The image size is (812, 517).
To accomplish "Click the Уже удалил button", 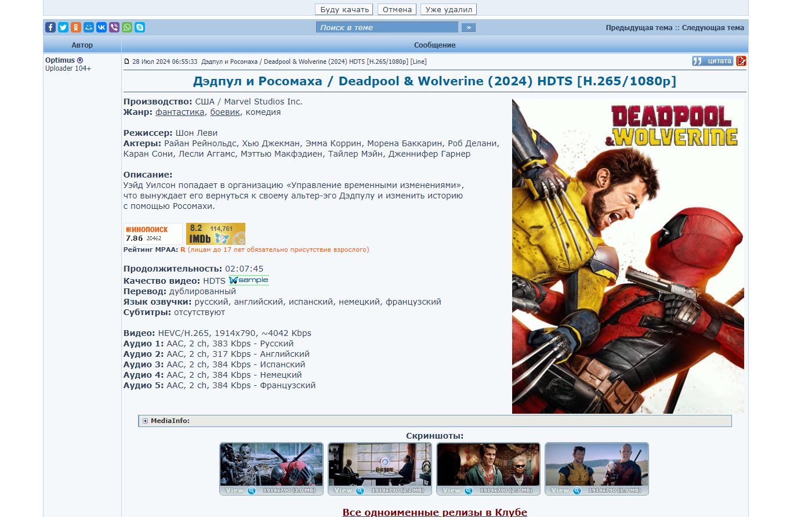I will pyautogui.click(x=449, y=9).
